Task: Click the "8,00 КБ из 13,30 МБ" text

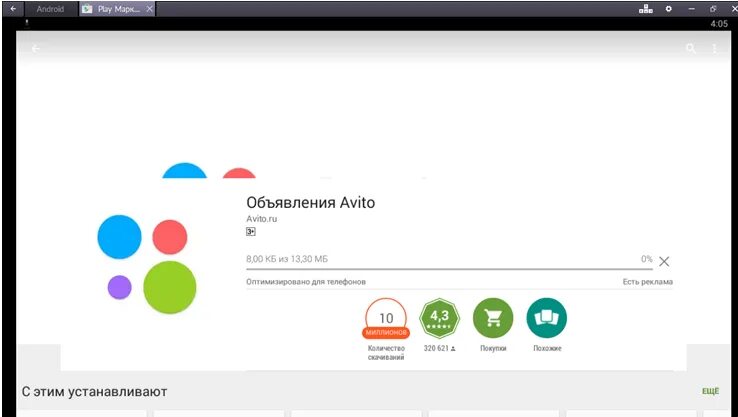Action: point(287,259)
